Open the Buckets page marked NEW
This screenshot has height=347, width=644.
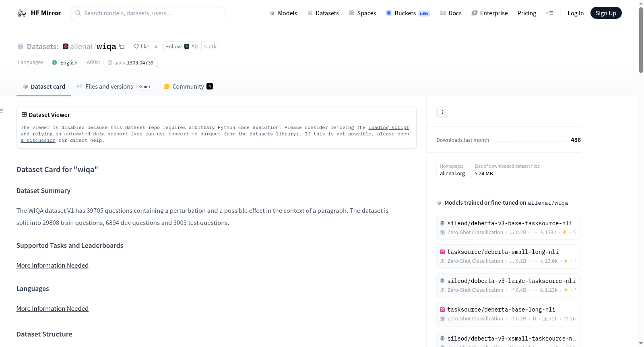(x=408, y=13)
